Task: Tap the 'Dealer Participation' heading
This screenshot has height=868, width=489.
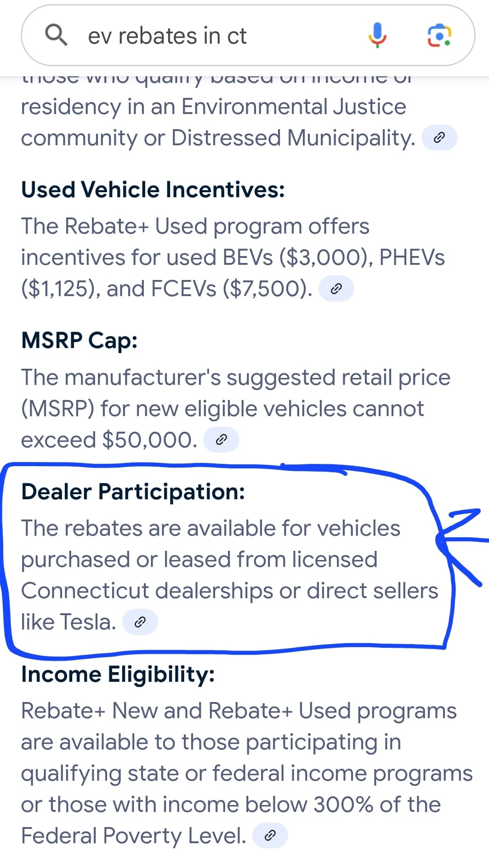Action: coord(132,491)
